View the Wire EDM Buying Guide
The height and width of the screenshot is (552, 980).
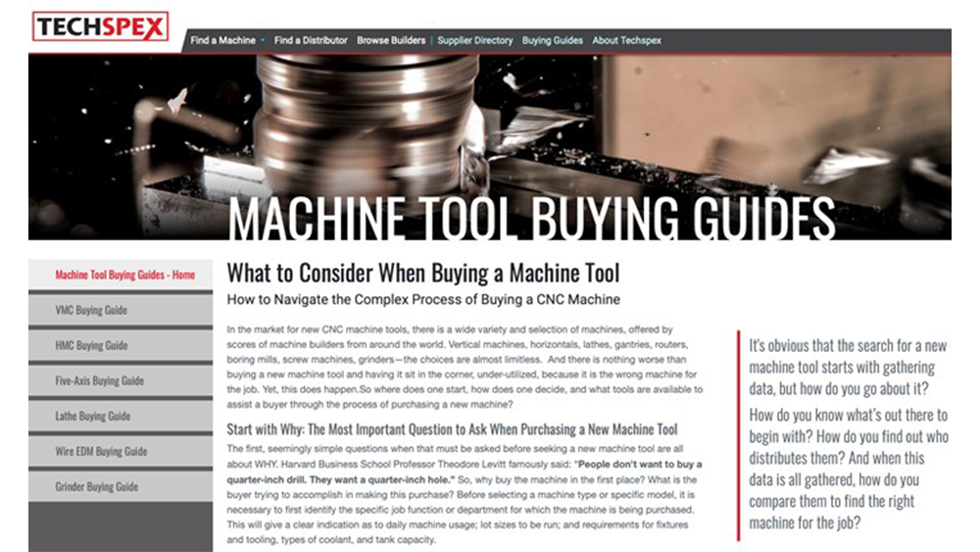pos(102,452)
